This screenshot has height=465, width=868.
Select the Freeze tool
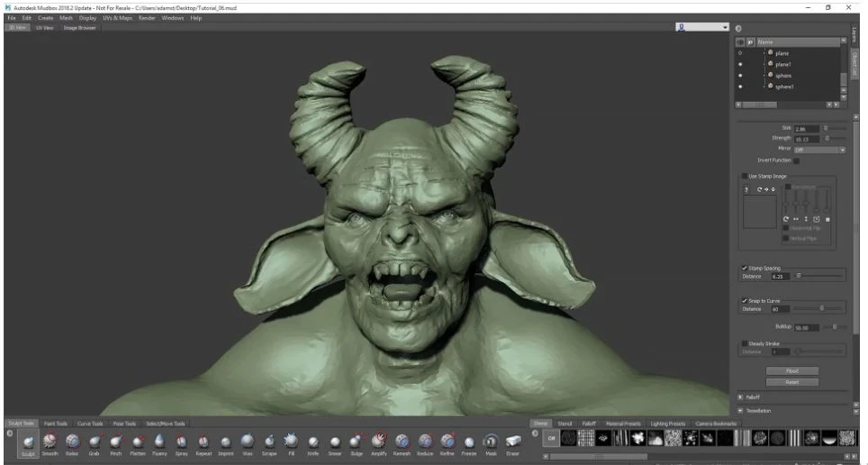469,442
